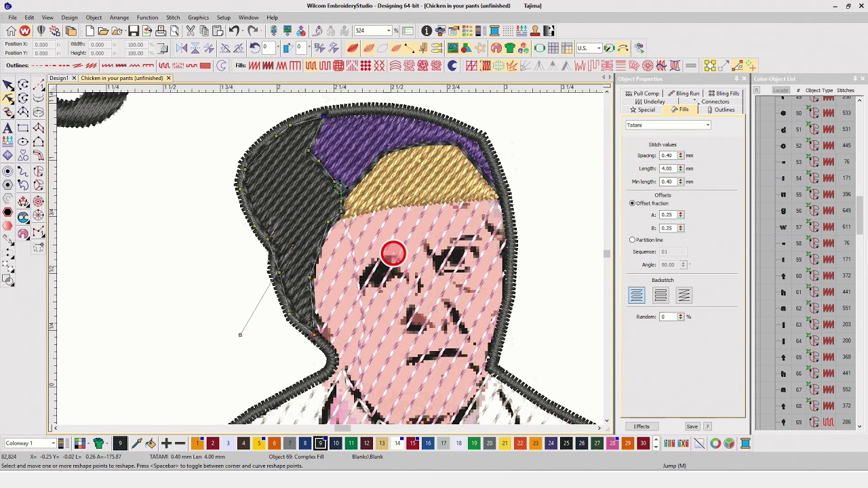Select the arrow Select Object tool

click(7, 85)
